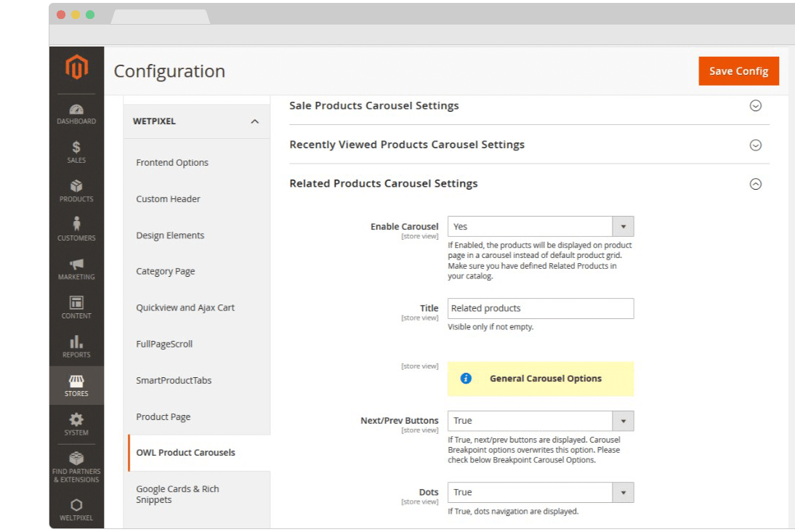Select the Product Page menu item
This screenshot has height=532, width=795.
pyautogui.click(x=164, y=416)
